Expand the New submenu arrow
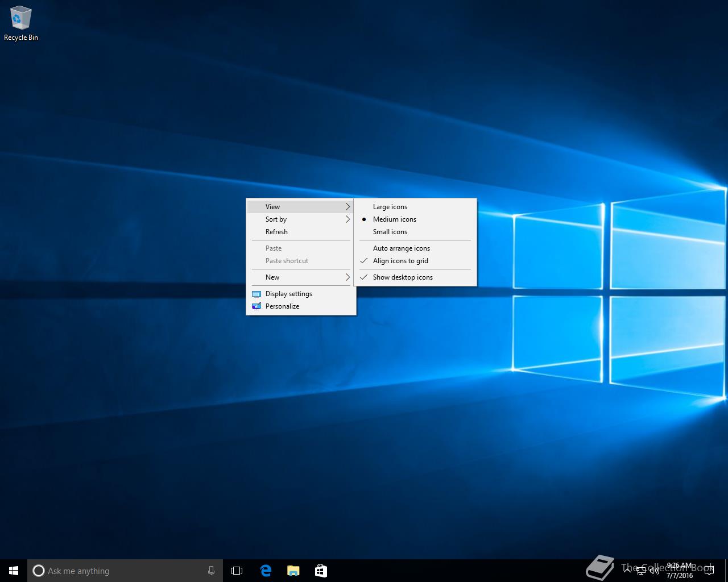728x582 pixels. (348, 277)
